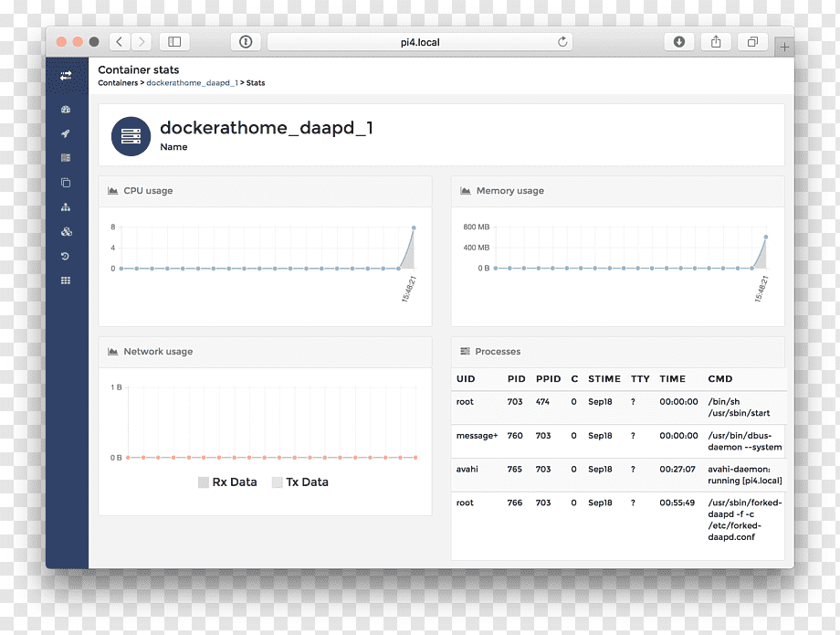Go forward in Safari

point(142,42)
